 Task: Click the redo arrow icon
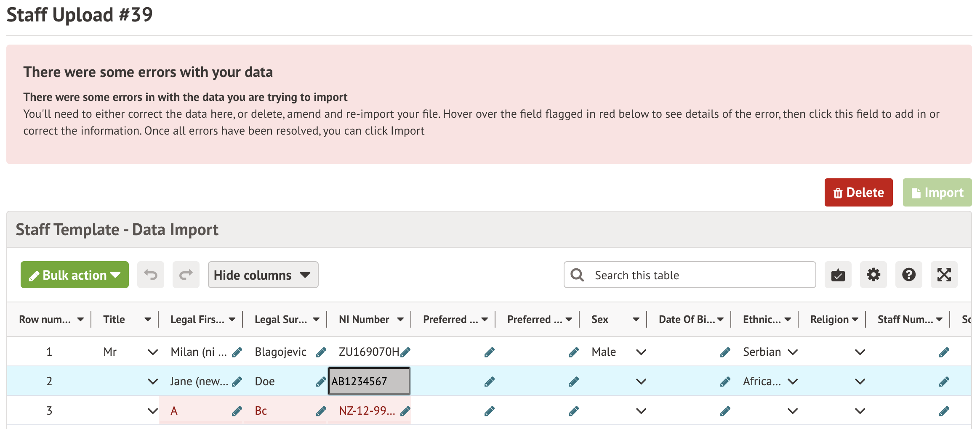point(186,275)
